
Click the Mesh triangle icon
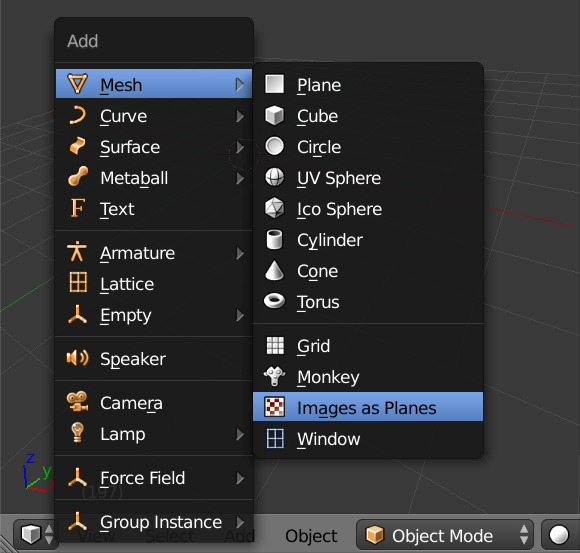tap(78, 84)
